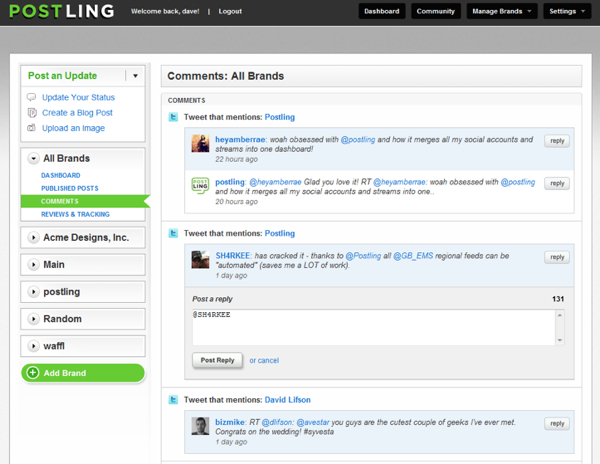Click the green plus icon on Add Brand

pos(33,373)
